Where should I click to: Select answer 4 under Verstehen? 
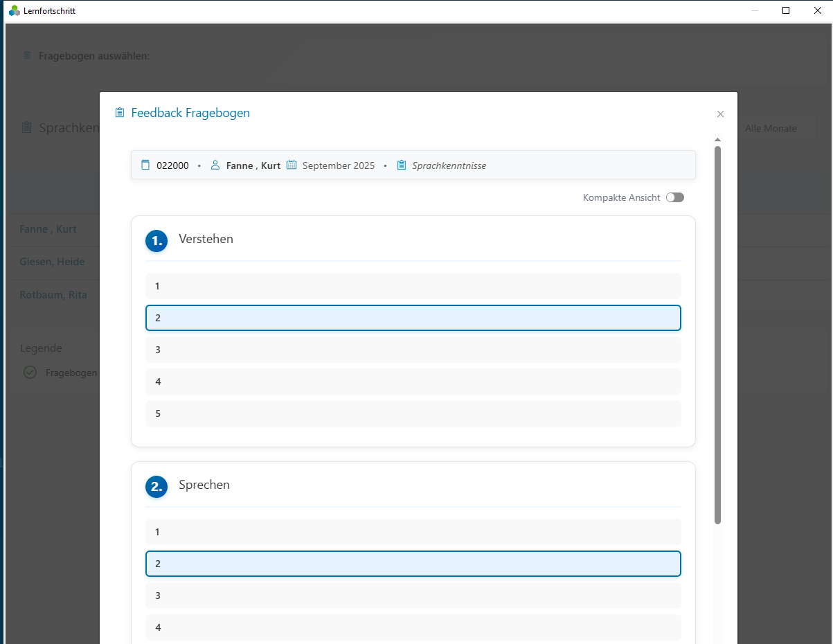pos(413,382)
